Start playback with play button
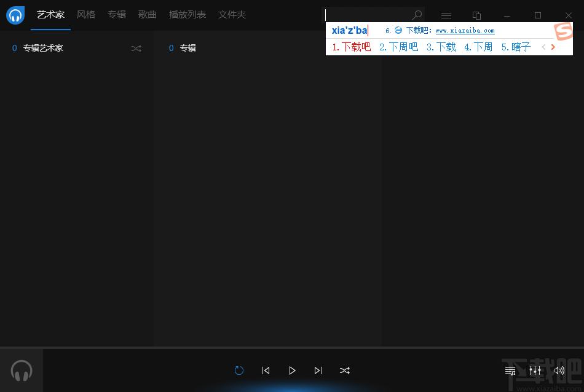The width and height of the screenshot is (584, 392). click(292, 370)
